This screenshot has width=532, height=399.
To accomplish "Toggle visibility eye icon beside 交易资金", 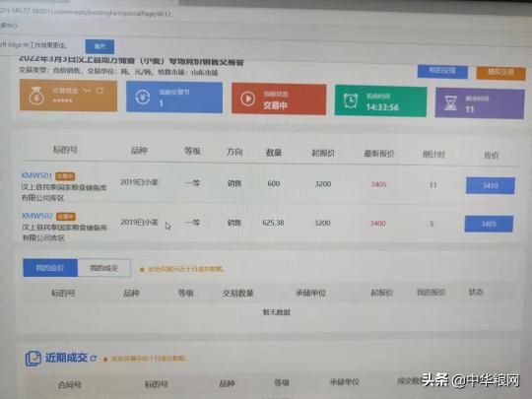I will tap(88, 91).
